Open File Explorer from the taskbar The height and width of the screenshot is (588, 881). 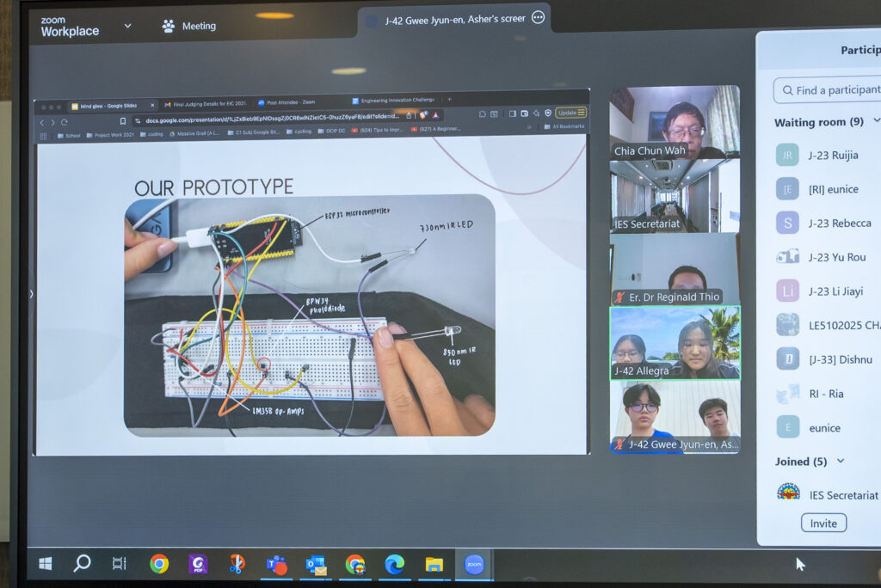click(x=434, y=565)
